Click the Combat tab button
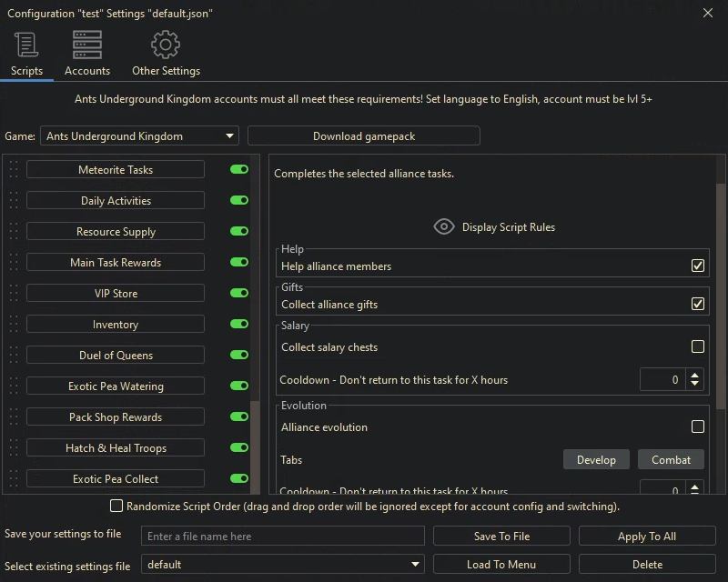Viewport: 728px width, 582px height. point(671,459)
